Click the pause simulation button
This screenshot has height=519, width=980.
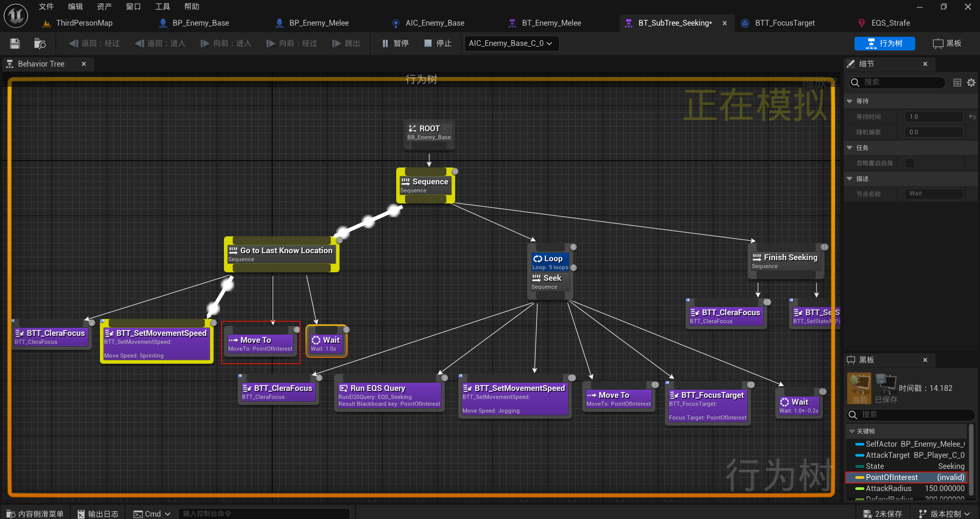pyautogui.click(x=395, y=44)
